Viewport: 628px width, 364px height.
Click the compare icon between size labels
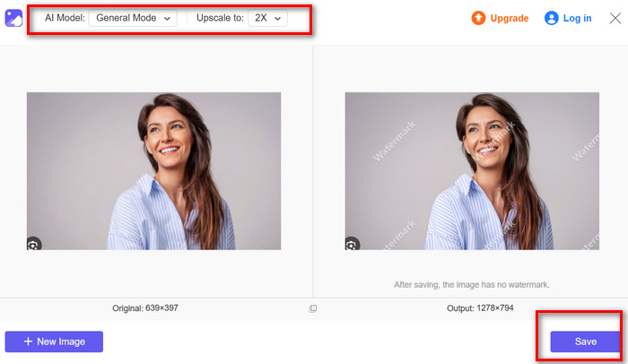pyautogui.click(x=313, y=308)
